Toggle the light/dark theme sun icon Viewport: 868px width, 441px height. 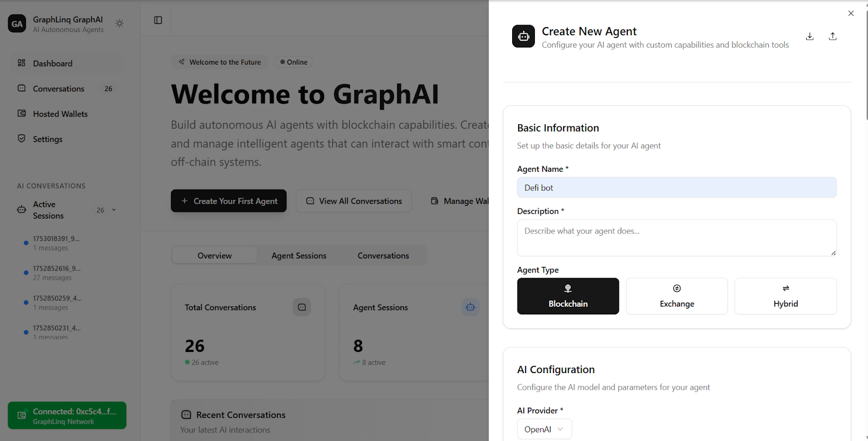pos(120,23)
